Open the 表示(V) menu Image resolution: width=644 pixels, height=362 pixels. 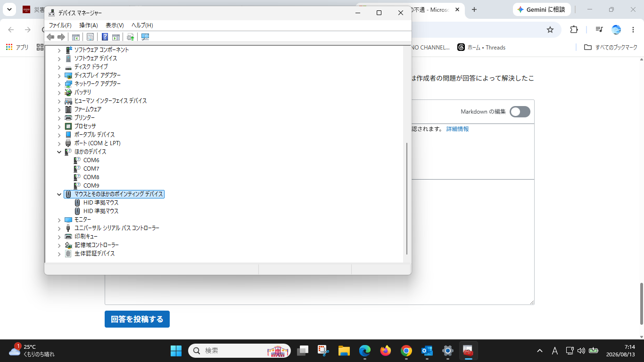point(115,25)
